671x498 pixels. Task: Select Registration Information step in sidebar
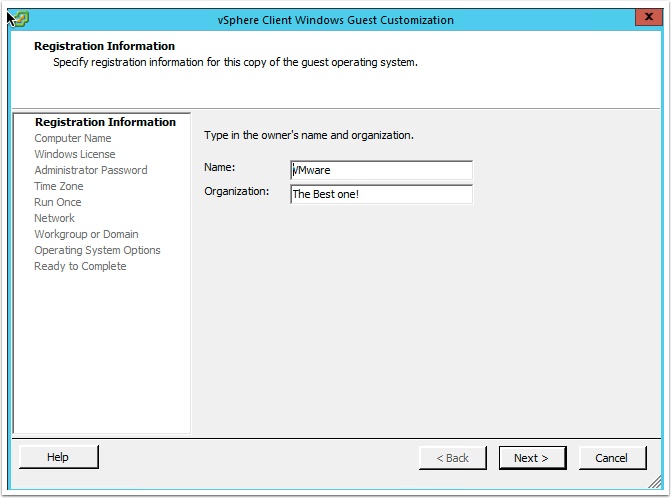click(x=105, y=122)
